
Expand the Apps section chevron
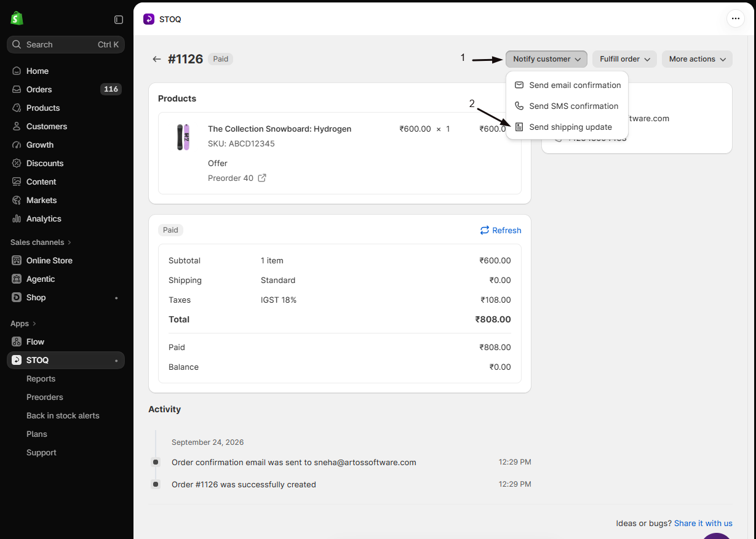tap(34, 324)
